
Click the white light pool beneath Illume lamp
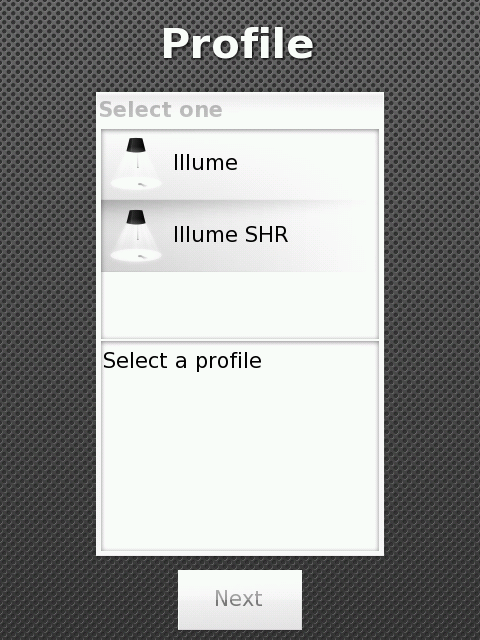pyautogui.click(x=136, y=183)
